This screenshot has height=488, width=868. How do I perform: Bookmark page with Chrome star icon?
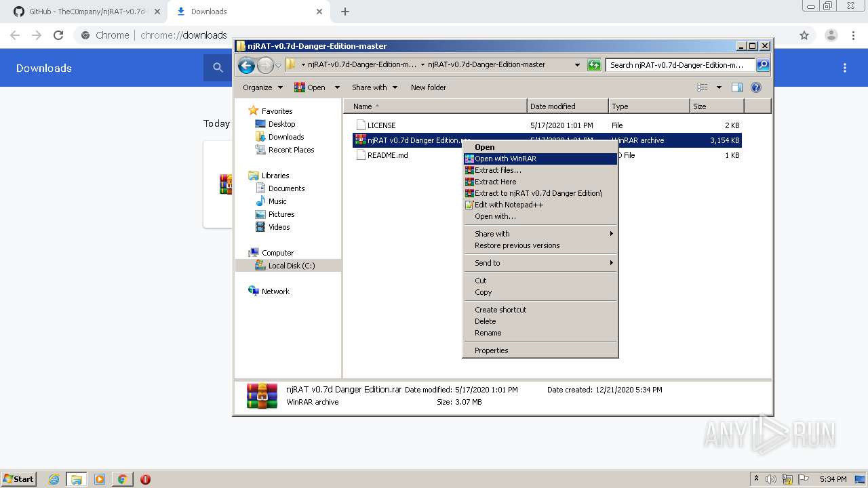point(804,35)
